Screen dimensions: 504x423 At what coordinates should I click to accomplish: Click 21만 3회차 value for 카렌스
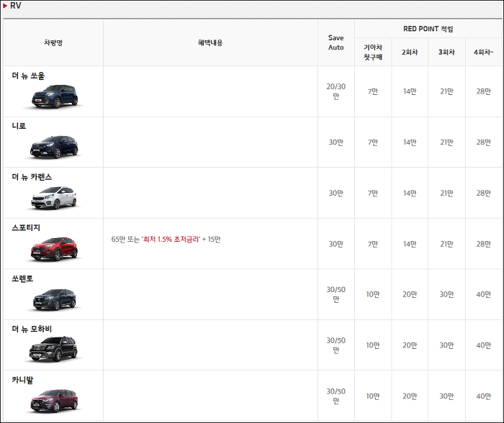(x=446, y=193)
